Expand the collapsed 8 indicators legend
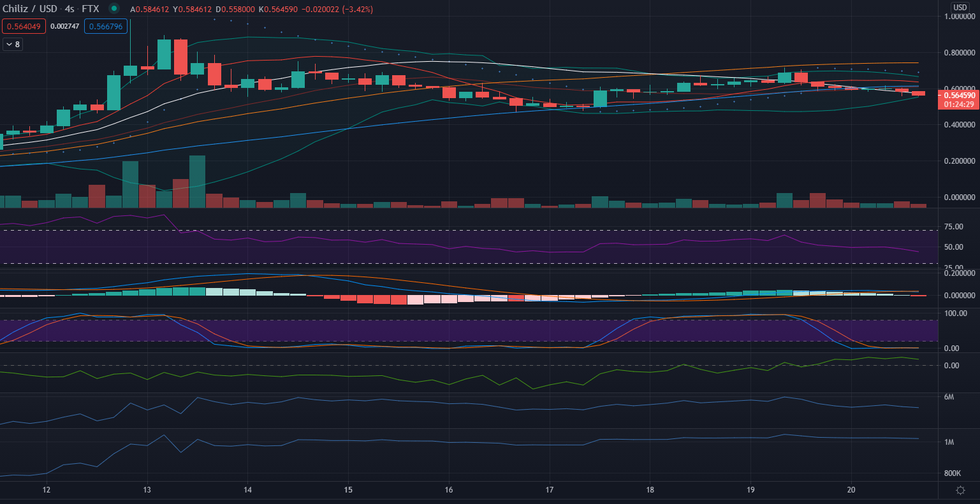The height and width of the screenshot is (504, 980). click(13, 45)
